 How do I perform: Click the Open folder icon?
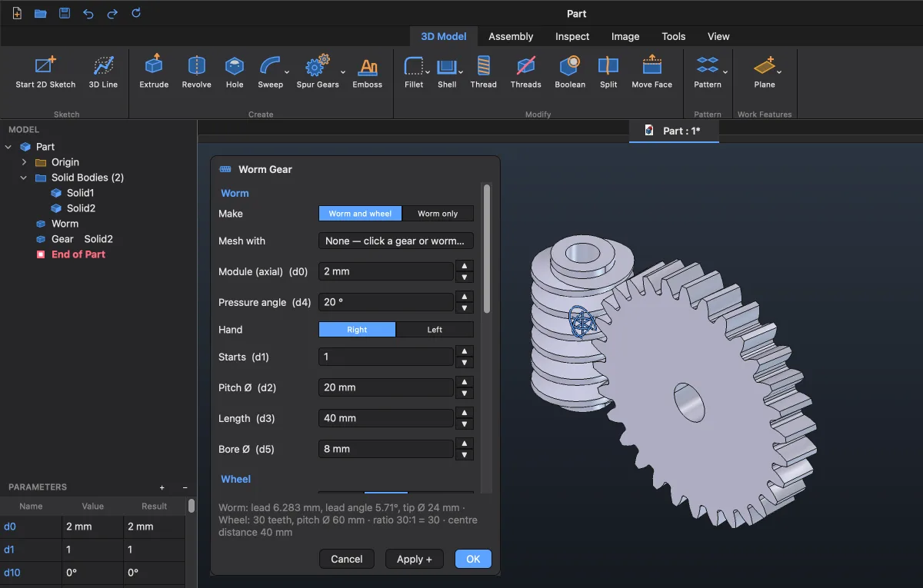click(x=41, y=13)
